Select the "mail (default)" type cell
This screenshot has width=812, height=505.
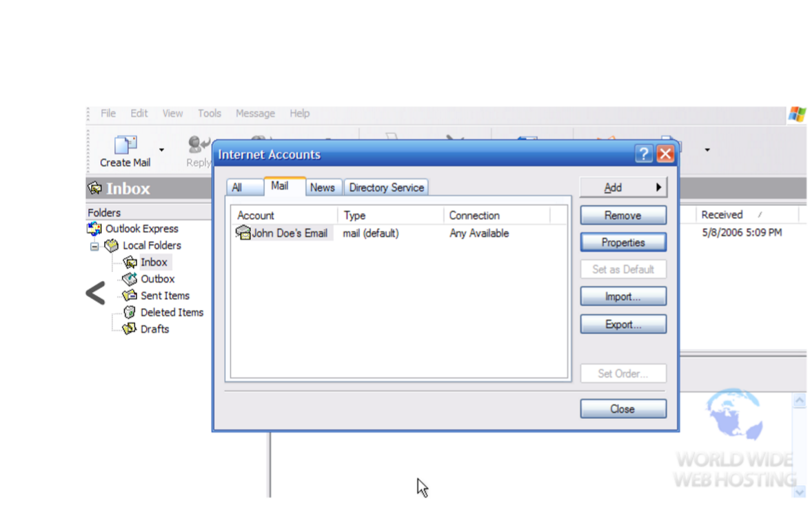tap(371, 234)
